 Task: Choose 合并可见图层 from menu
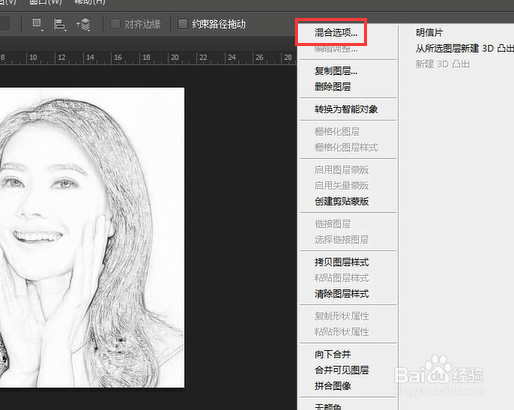point(341,370)
